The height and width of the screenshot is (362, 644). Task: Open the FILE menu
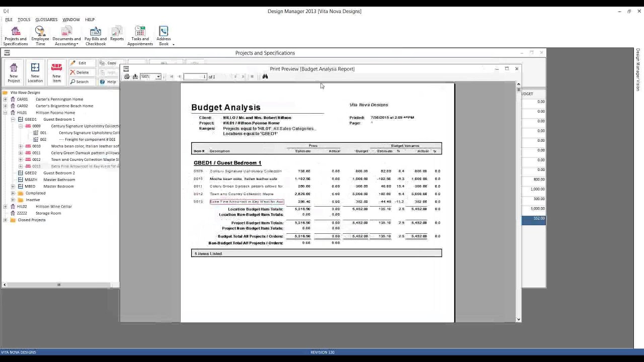[9, 20]
